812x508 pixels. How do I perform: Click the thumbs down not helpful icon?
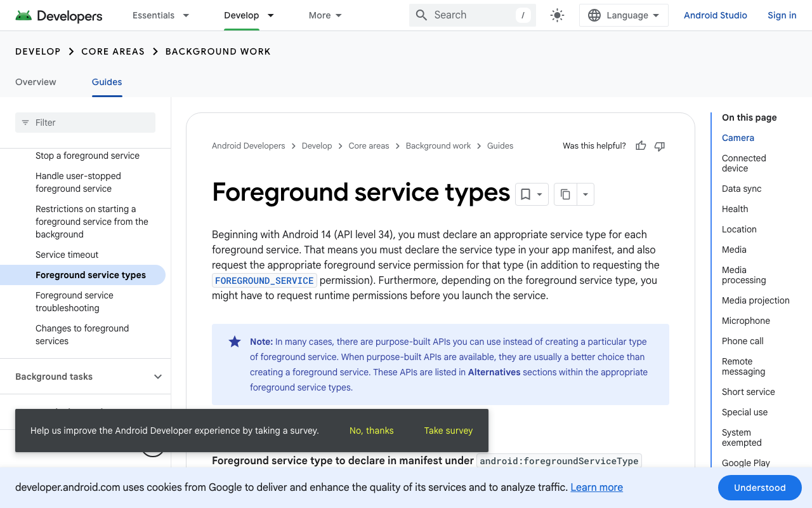point(660,146)
